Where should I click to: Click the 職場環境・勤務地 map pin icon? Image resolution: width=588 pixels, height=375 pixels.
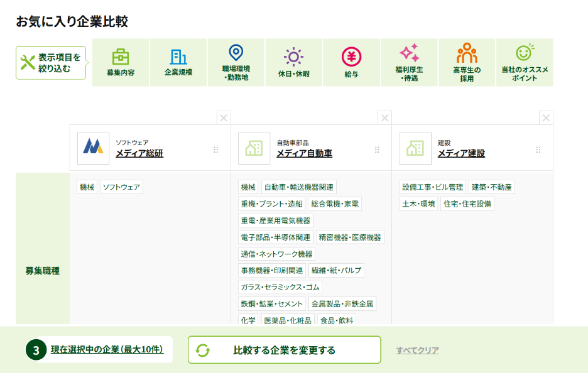coord(236,55)
